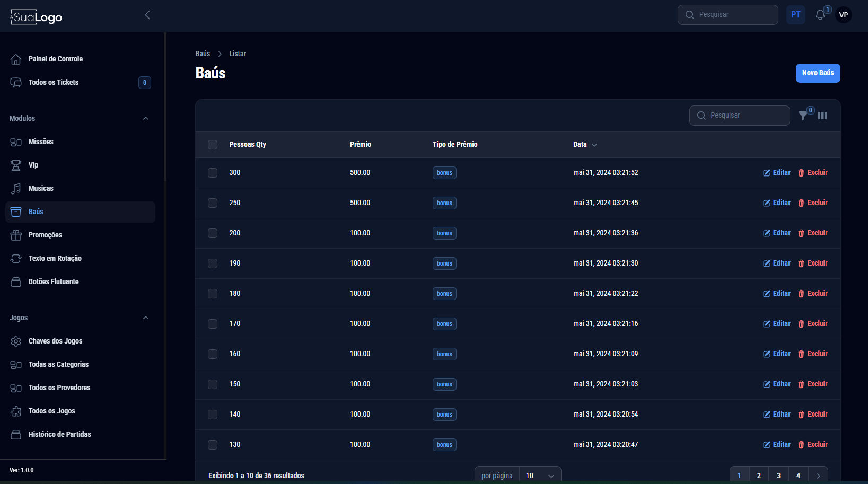Click the notifications bell icon
This screenshot has height=484, width=868.
(820, 15)
